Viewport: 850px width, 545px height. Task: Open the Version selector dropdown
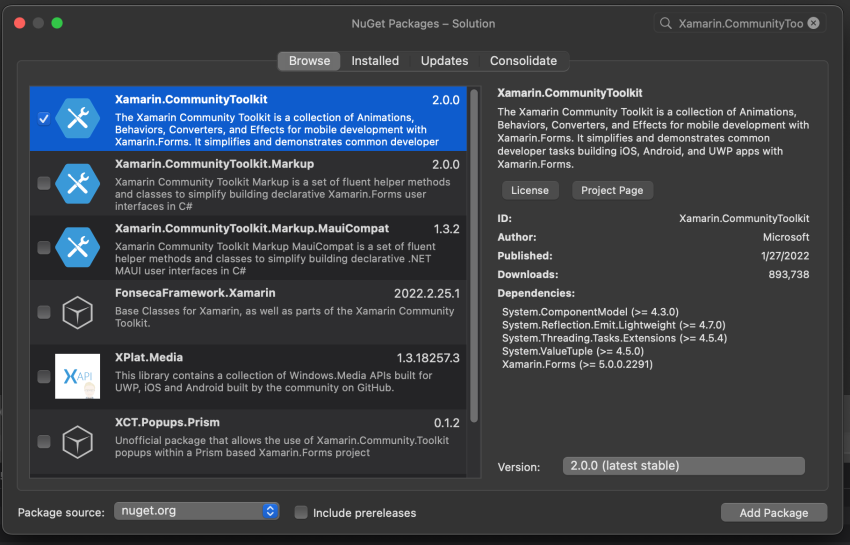[682, 466]
